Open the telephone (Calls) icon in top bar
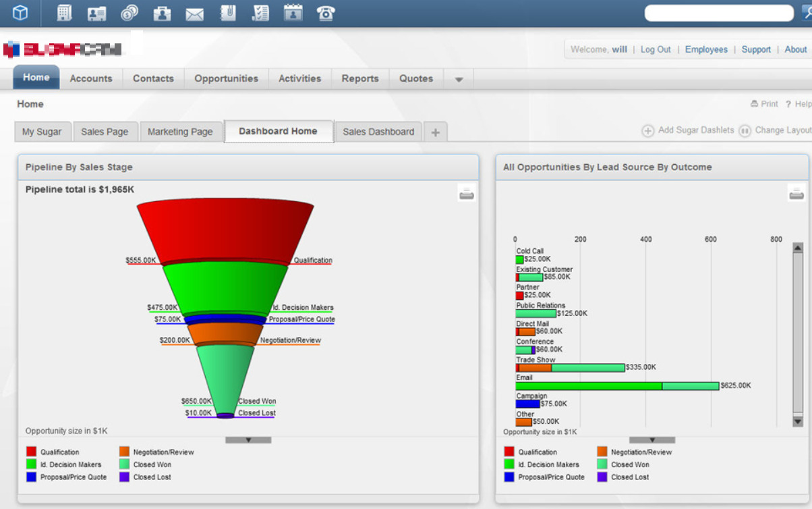The width and height of the screenshot is (812, 509). 326,13
